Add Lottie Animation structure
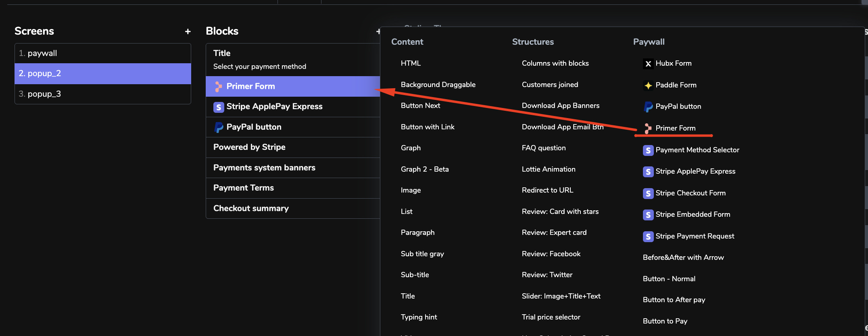Screen dimensions: 868x336 pyautogui.click(x=549, y=169)
